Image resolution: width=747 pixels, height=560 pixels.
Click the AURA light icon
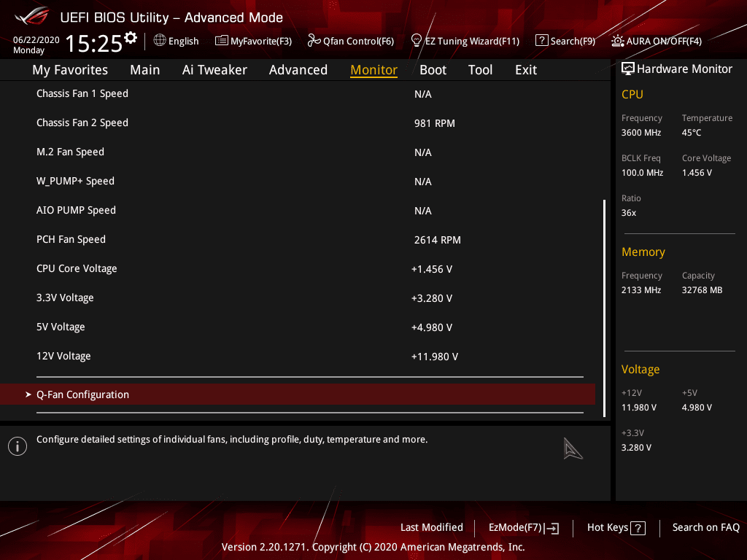(x=617, y=41)
